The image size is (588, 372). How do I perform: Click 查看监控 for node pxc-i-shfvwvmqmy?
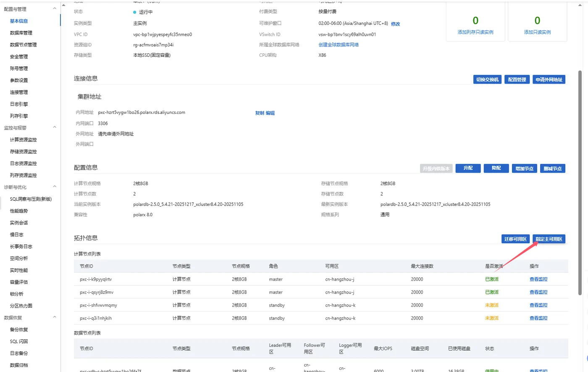pos(538,305)
